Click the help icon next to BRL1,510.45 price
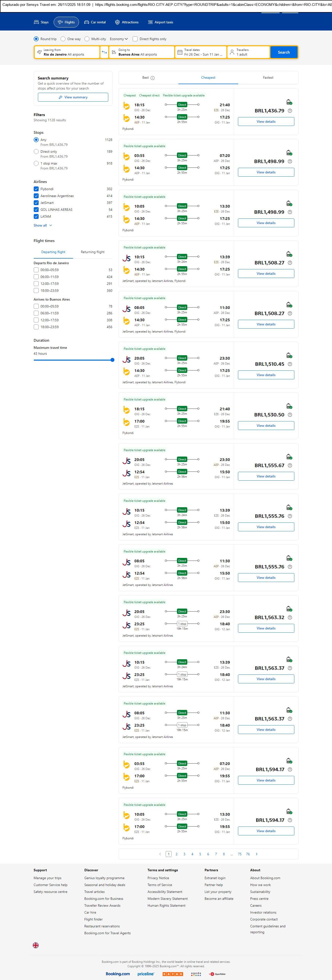The image size is (332, 980). tap(290, 364)
